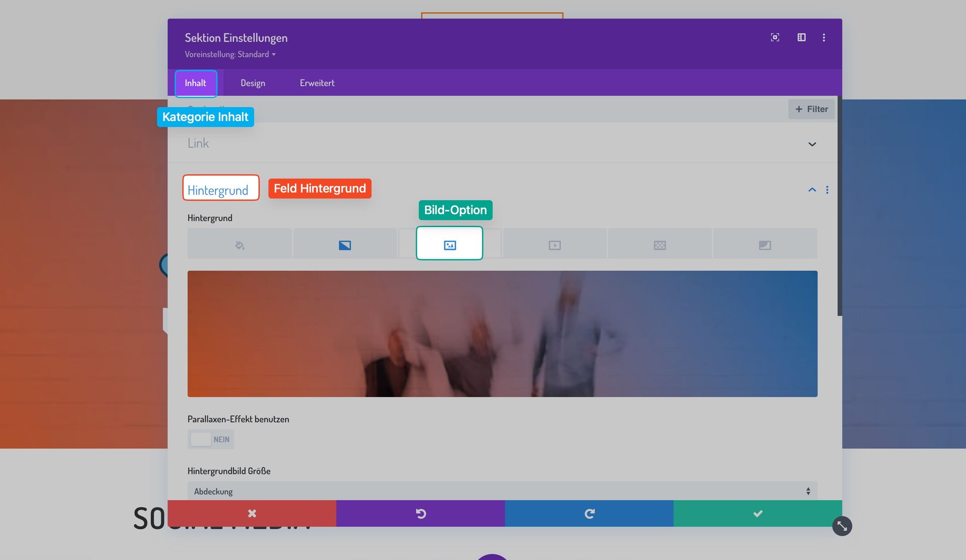Open Hintergrund section options menu
Viewport: 966px width, 560px height.
(x=827, y=190)
